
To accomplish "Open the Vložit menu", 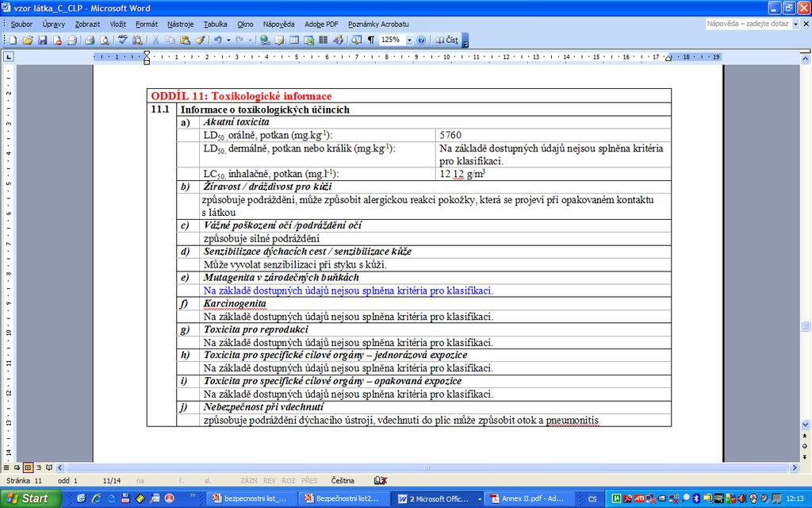I will 117,24.
